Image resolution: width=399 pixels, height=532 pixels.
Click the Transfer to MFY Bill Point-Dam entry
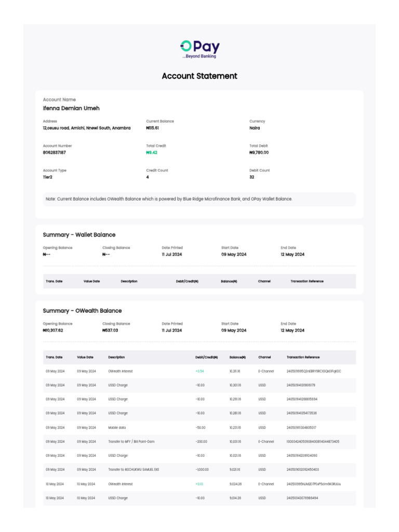[x=131, y=442]
